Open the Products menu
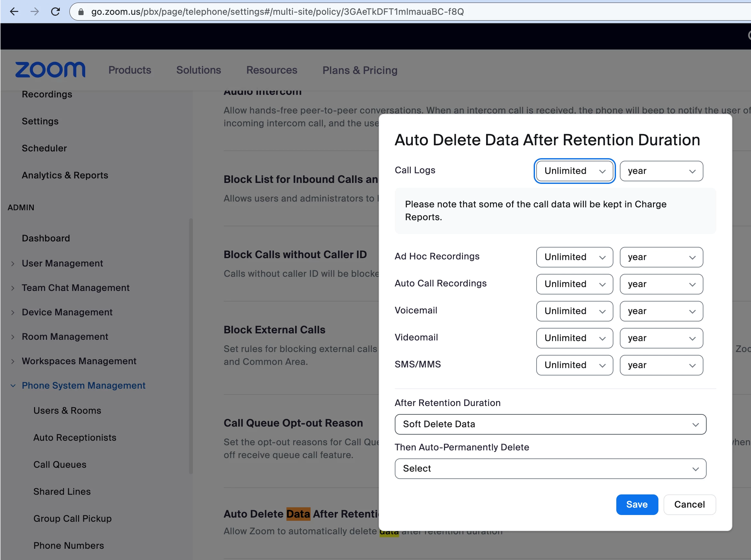The height and width of the screenshot is (560, 751). point(130,70)
